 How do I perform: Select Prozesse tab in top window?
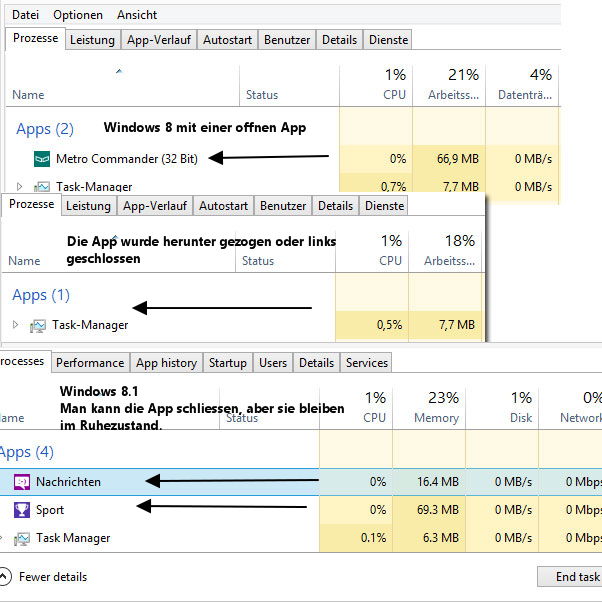click(x=35, y=38)
